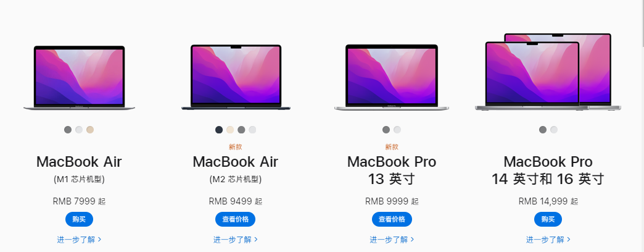The width and height of the screenshot is (644, 252).
Task: Pick silver color for MacBook Pro 13 英寸
Action: click(397, 130)
